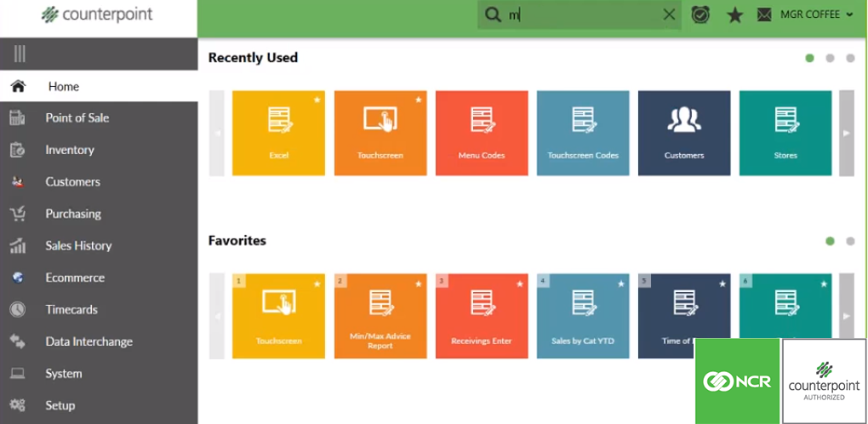Open the Menu Codes tile
The width and height of the screenshot is (868, 424).
482,133
